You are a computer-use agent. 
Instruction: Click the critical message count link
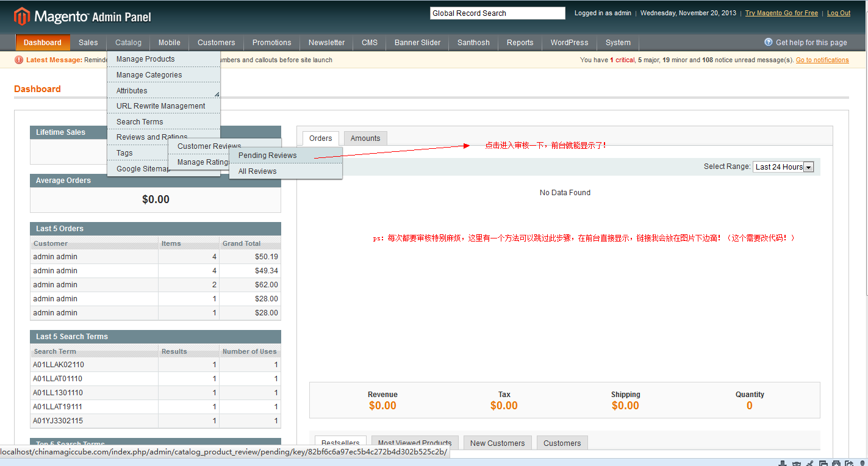622,60
